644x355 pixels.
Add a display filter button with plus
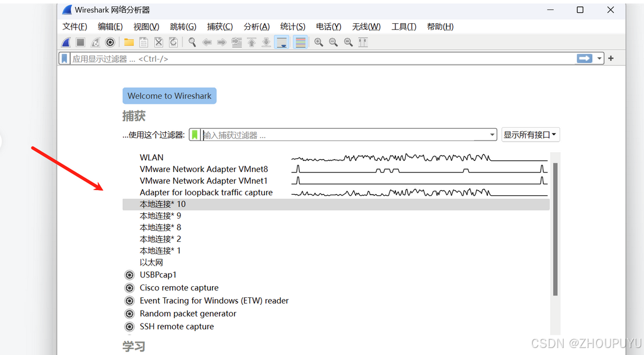pos(611,58)
